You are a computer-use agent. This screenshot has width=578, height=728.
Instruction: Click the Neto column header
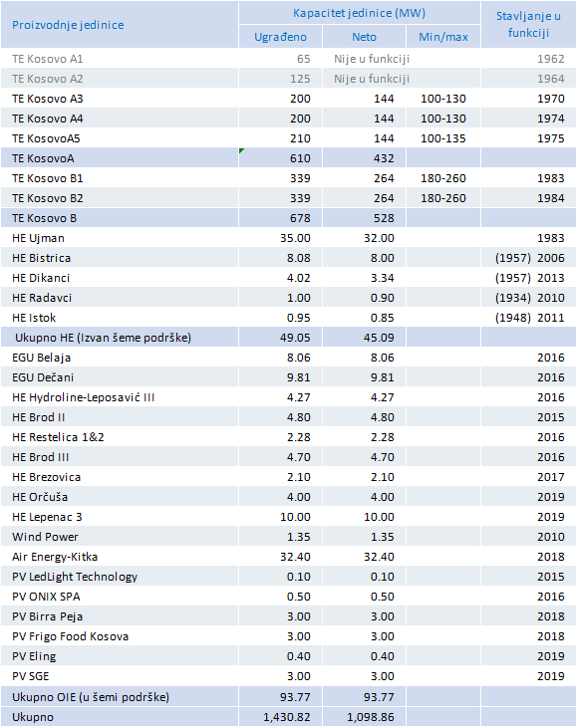[365, 37]
